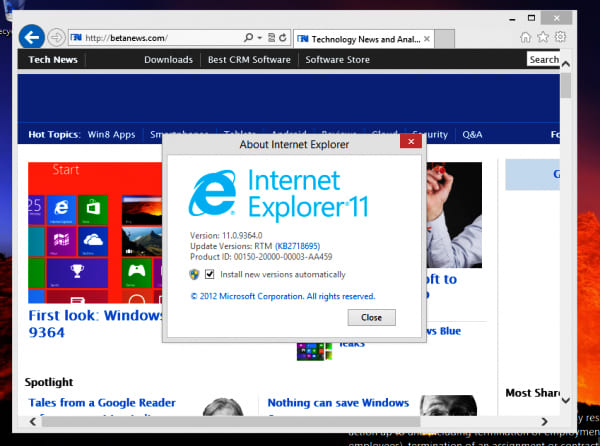Click Product ID: 00150-20000-00003-AA459 text

(261, 257)
